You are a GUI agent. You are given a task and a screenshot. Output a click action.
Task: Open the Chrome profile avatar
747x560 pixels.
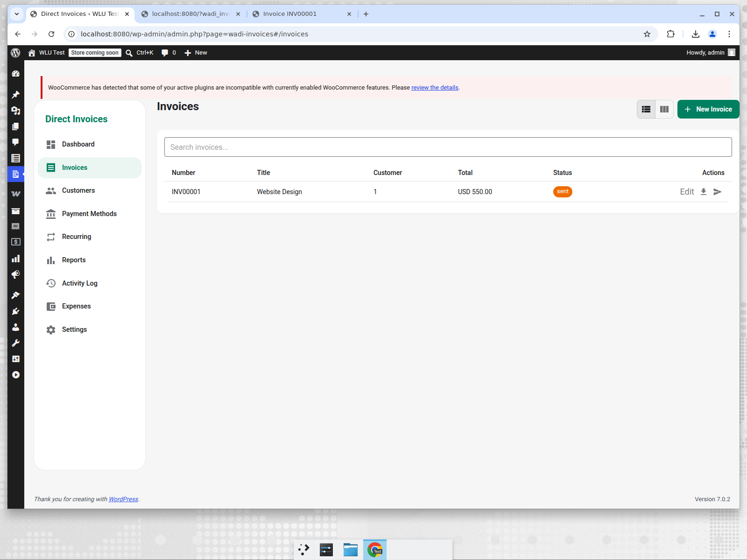(x=712, y=34)
